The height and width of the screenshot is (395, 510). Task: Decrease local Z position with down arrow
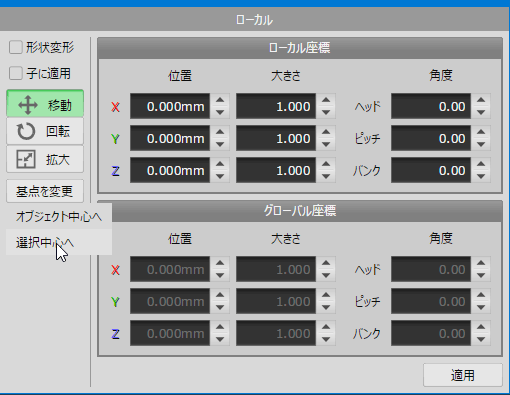[x=220, y=176]
